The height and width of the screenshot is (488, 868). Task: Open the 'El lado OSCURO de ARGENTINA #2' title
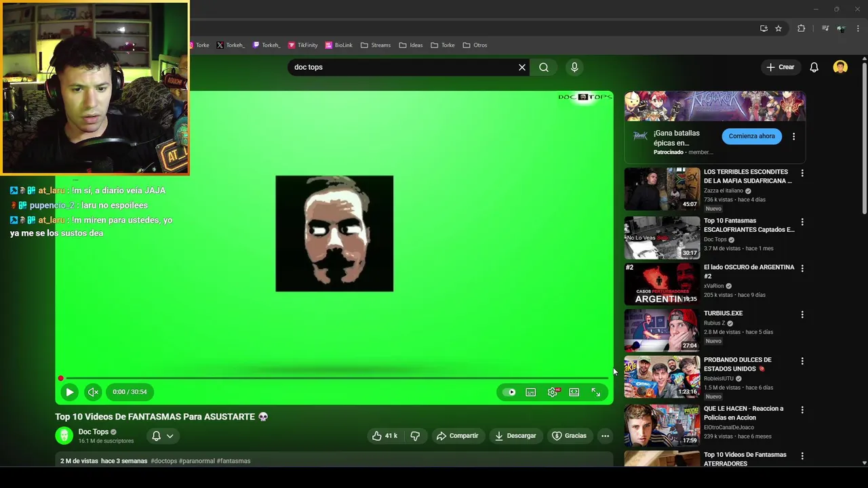[749, 271]
